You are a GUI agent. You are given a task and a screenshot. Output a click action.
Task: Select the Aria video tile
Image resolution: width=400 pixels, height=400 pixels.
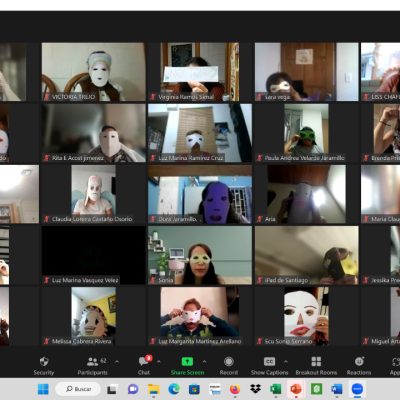pyautogui.click(x=307, y=194)
